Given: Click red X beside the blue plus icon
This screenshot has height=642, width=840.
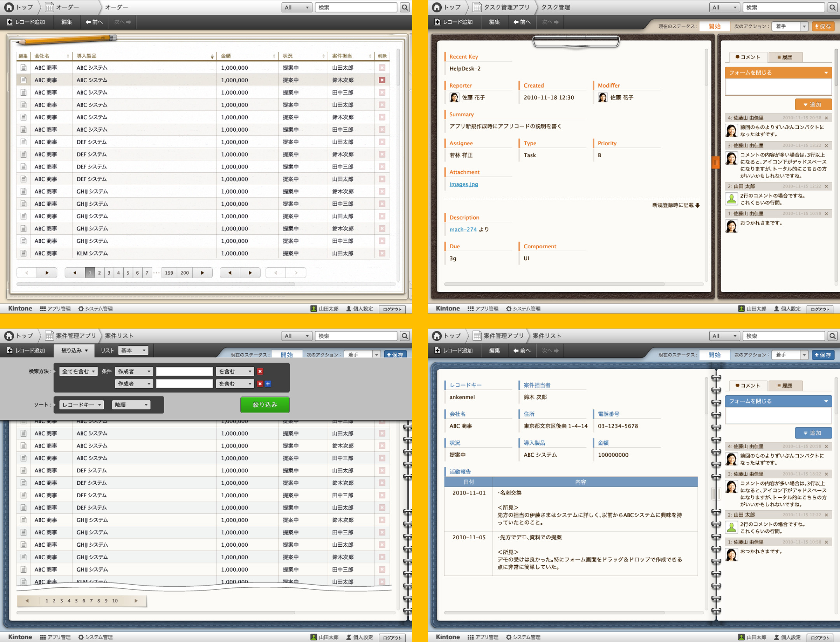Looking at the screenshot, I should click(260, 384).
